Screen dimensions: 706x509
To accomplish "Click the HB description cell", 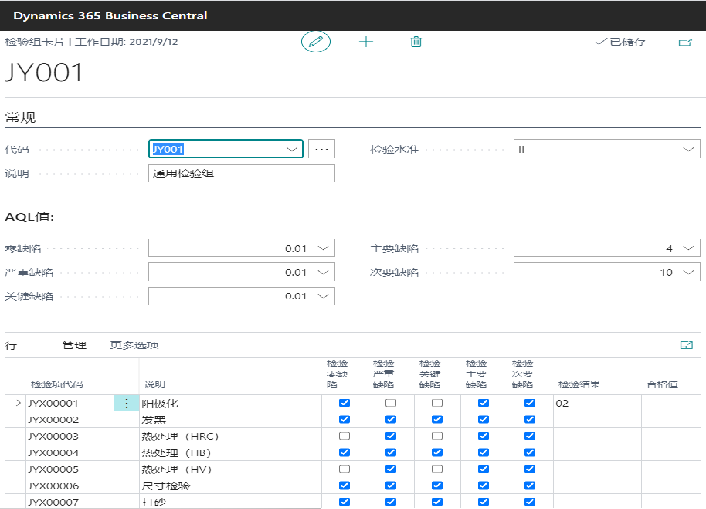I will point(231,453).
